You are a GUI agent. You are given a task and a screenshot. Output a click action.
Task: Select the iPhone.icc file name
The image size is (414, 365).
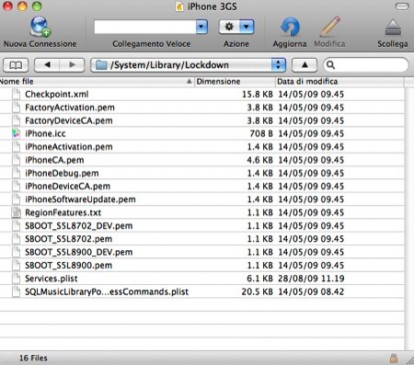click(x=45, y=134)
